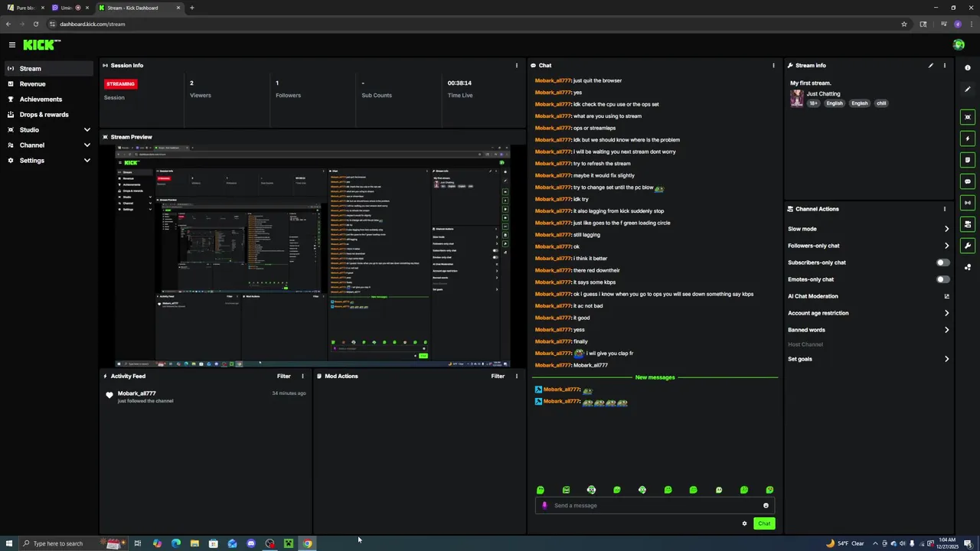Open Slow mode options arrow

point(946,229)
